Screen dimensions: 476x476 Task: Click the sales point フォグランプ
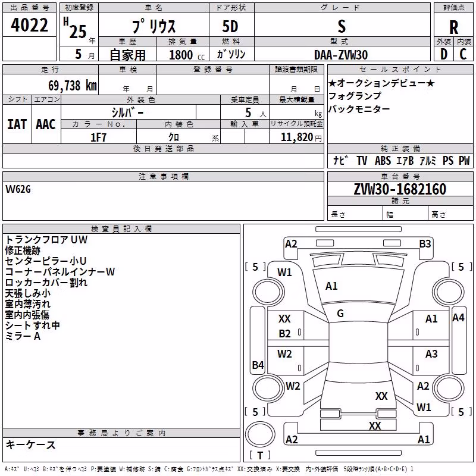(355, 96)
